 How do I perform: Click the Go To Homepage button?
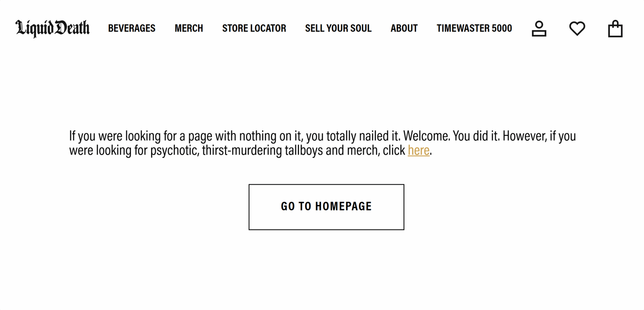coord(326,207)
